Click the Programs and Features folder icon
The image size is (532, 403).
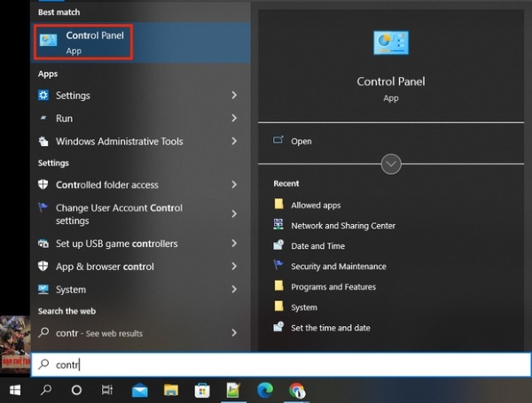pyautogui.click(x=278, y=286)
